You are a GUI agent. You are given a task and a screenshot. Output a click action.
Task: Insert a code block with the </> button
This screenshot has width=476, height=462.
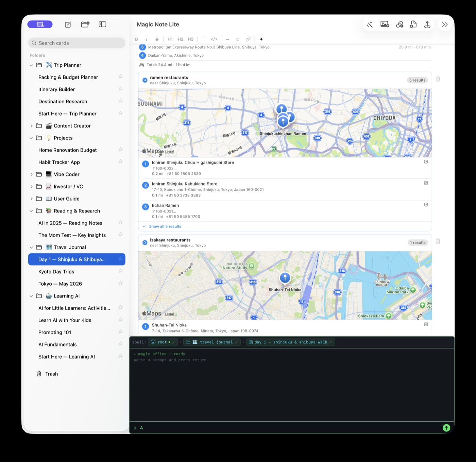coord(214,39)
